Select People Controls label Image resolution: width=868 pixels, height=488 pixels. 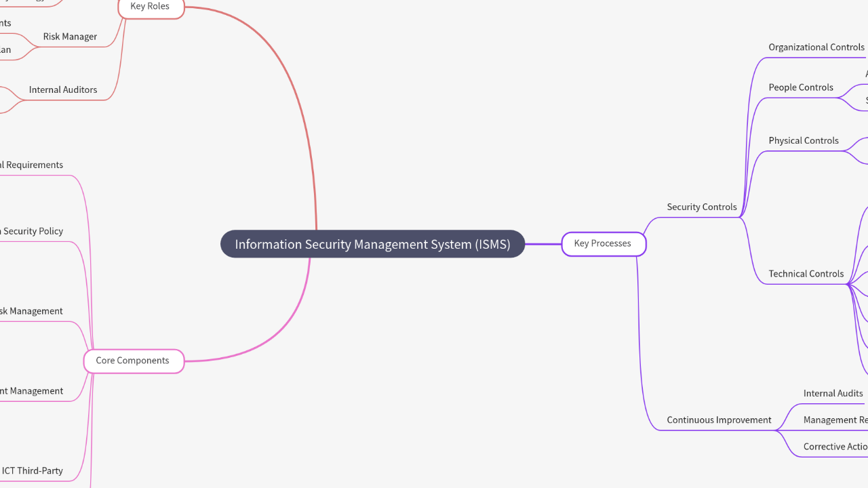click(x=801, y=87)
